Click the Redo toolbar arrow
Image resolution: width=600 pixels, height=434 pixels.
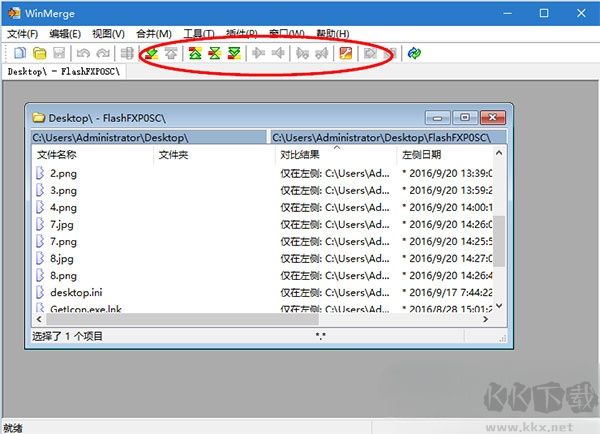pos(103,53)
